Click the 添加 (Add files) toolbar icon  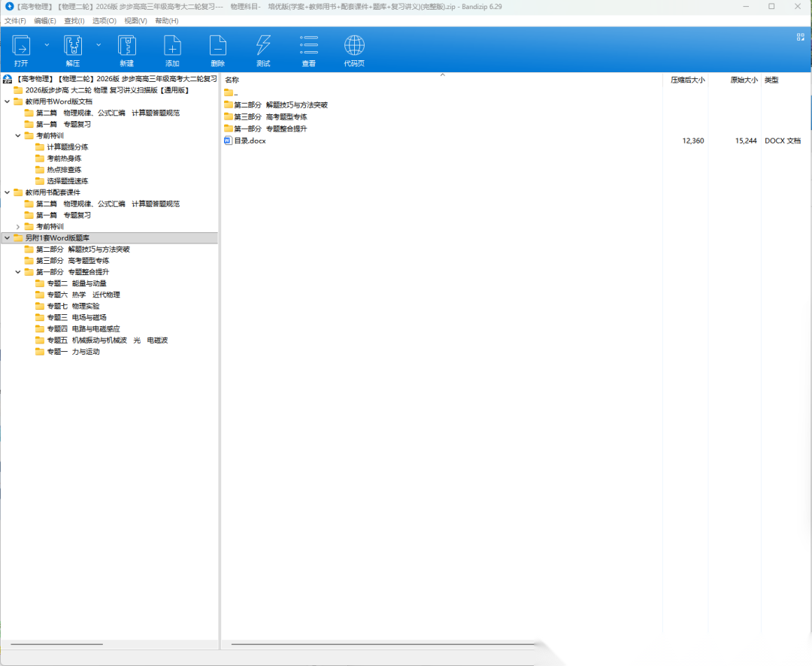click(x=172, y=47)
